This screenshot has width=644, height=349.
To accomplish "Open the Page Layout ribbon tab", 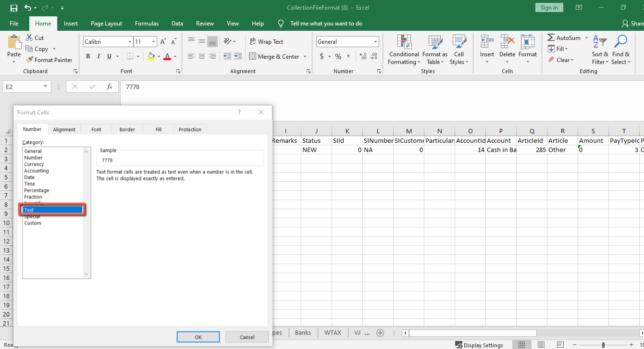I will [x=106, y=24].
